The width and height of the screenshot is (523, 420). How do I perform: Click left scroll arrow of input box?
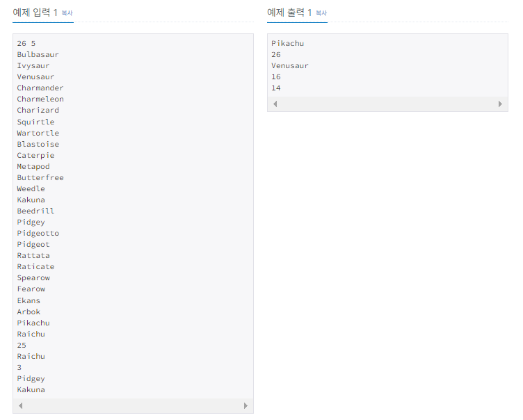(x=21, y=405)
